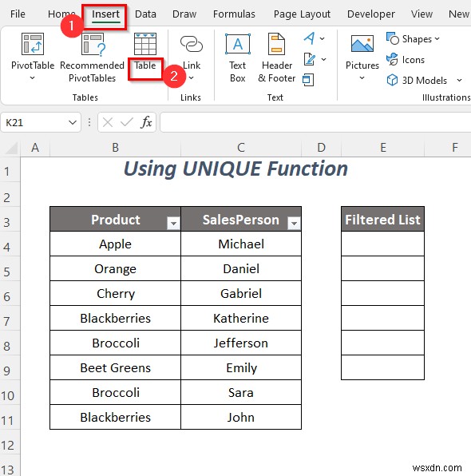Open the SalesPerson column filter dropdown
The image size is (471, 476).
294,224
